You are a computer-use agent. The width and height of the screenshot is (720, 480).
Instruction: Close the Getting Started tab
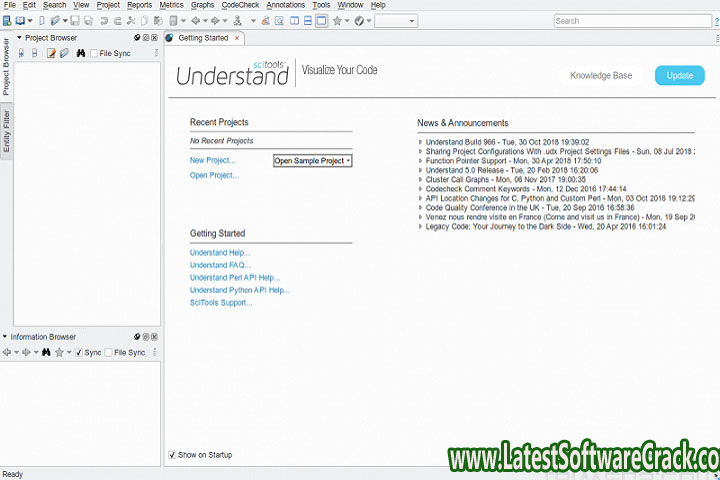(x=237, y=38)
